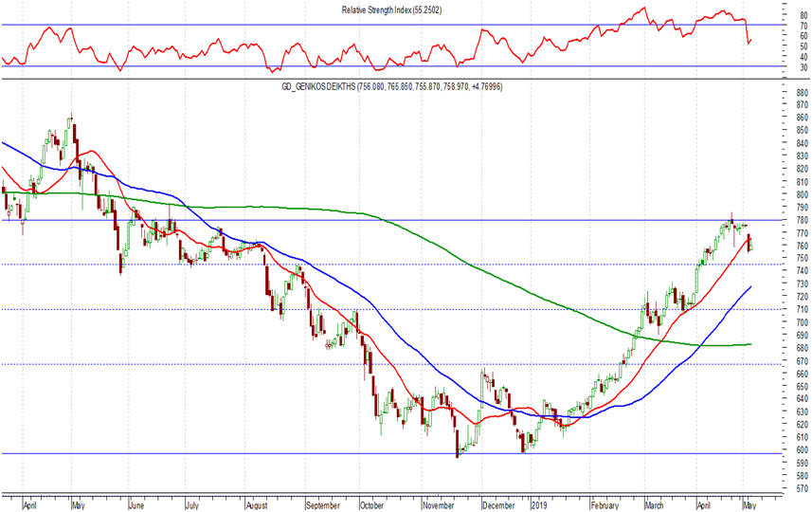This screenshot has width=812, height=512.
Task: Click the 620 price axis label
Action: tap(803, 425)
